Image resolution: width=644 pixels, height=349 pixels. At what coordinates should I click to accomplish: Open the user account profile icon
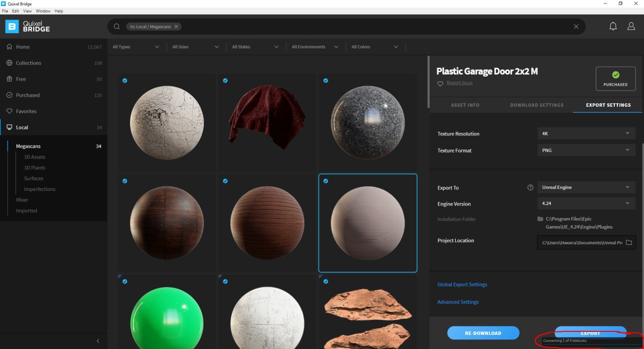631,26
